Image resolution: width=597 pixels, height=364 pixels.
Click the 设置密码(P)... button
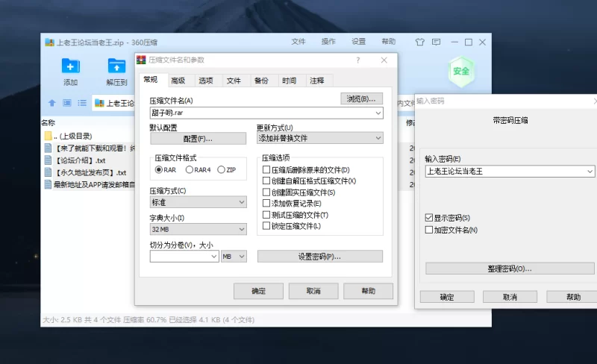(x=320, y=257)
